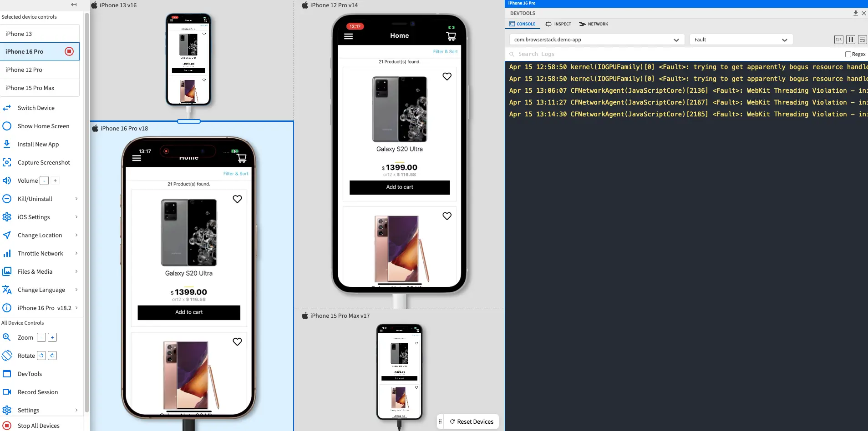This screenshot has height=431, width=868.
Task: Expand iPhone 16 Pro v18.2 info
Action: [76, 308]
